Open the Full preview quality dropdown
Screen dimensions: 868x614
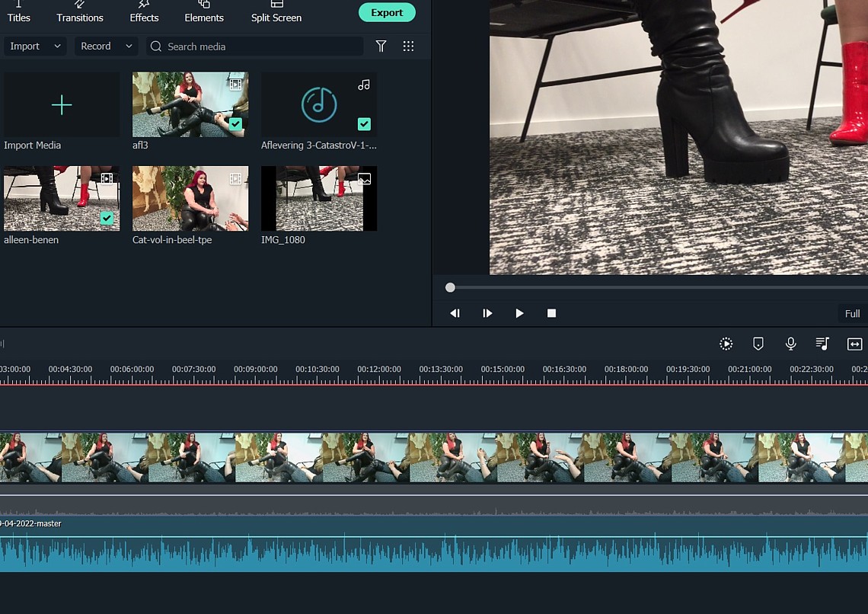[852, 314]
